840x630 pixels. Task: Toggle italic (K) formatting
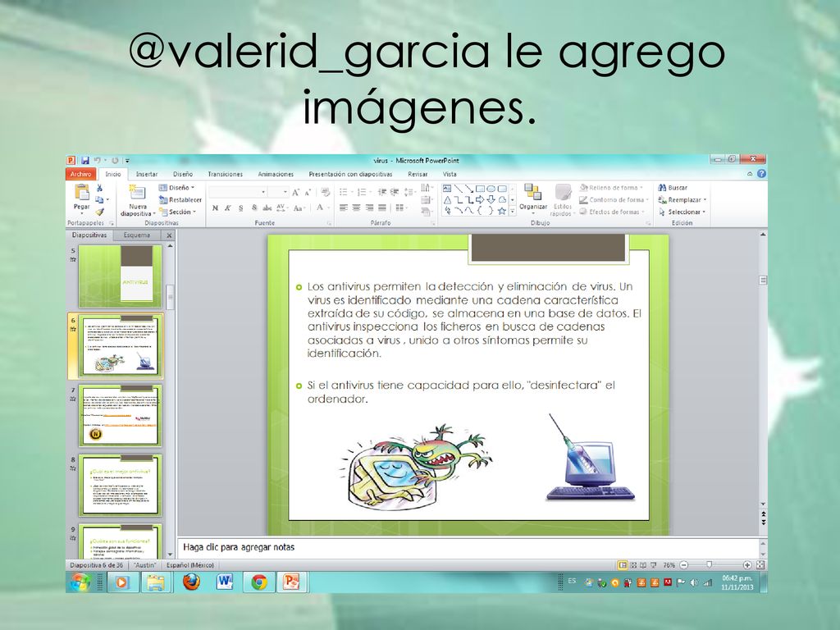pos(228,208)
